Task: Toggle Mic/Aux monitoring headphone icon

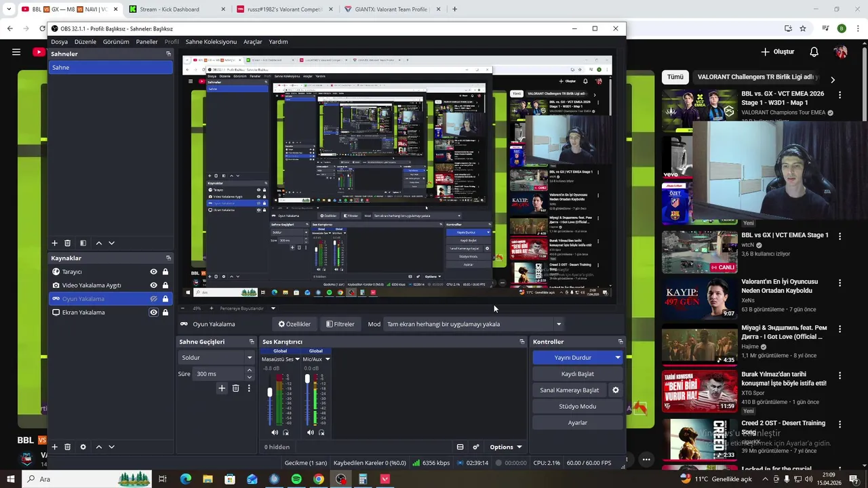Action: (x=321, y=432)
